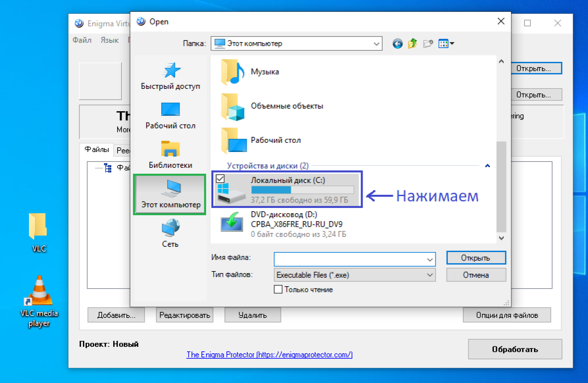Screen dimensions: 588x383
Task: Enable the Только чтение checkbox
Action: [278, 290]
